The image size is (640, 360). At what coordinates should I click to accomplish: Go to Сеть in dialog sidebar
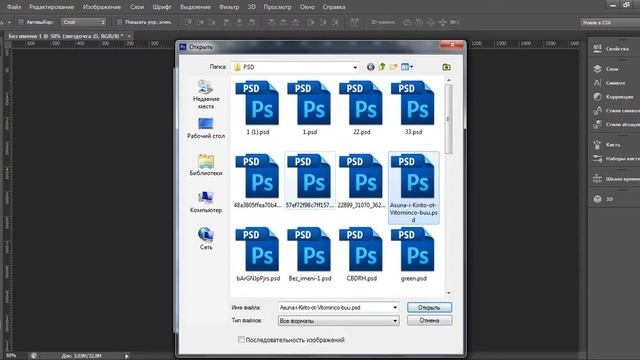point(206,239)
